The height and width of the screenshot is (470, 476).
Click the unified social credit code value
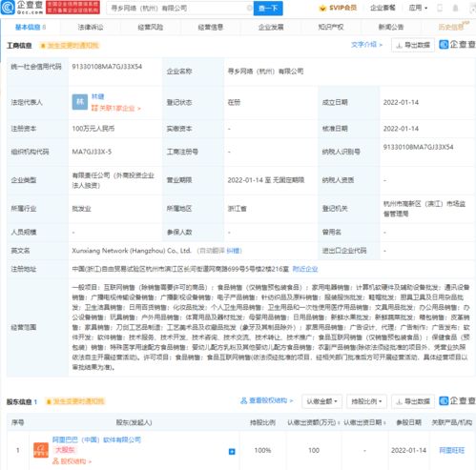tap(107, 67)
